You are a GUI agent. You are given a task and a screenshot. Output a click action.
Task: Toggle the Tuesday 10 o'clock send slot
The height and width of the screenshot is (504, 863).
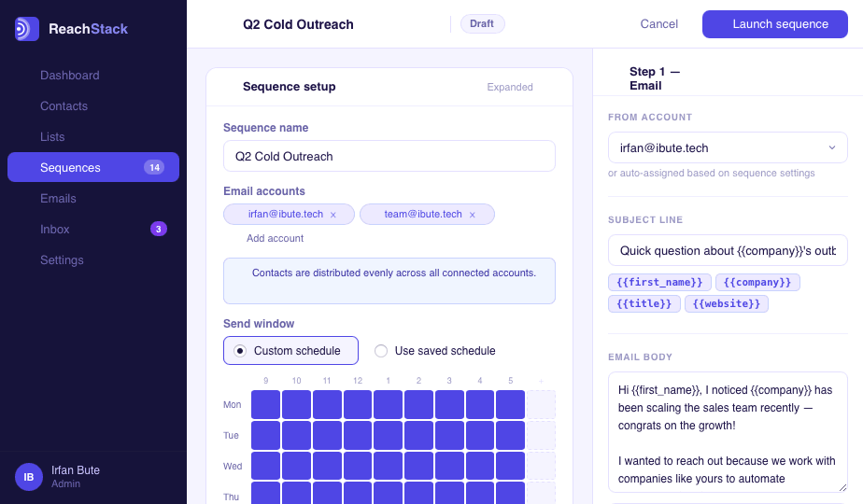(297, 435)
